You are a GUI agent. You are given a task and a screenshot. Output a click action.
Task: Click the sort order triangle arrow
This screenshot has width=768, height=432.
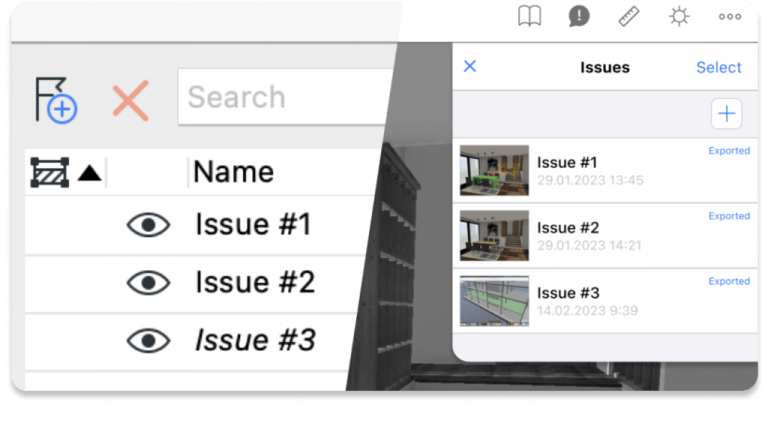(x=90, y=173)
